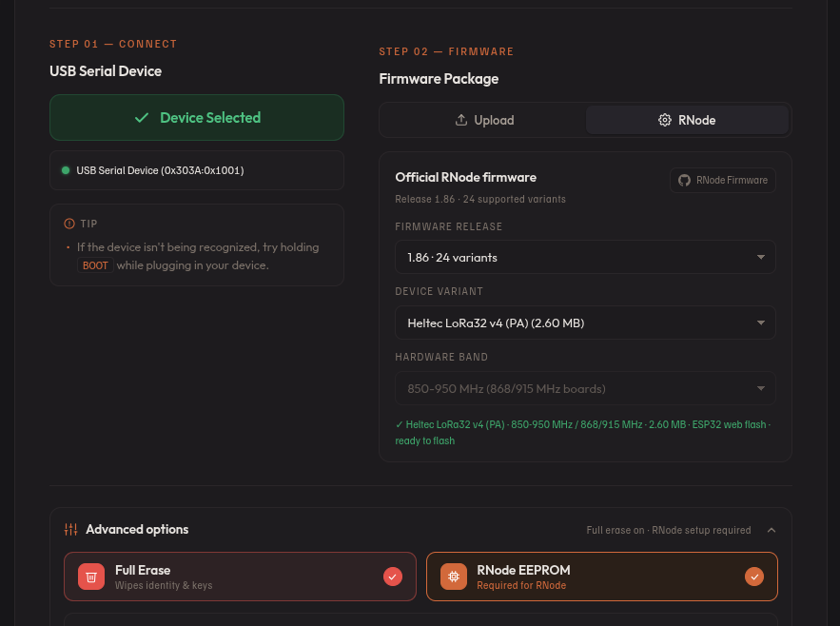This screenshot has width=840, height=626.
Task: Open the Device Variant dropdown
Action: coord(585,323)
